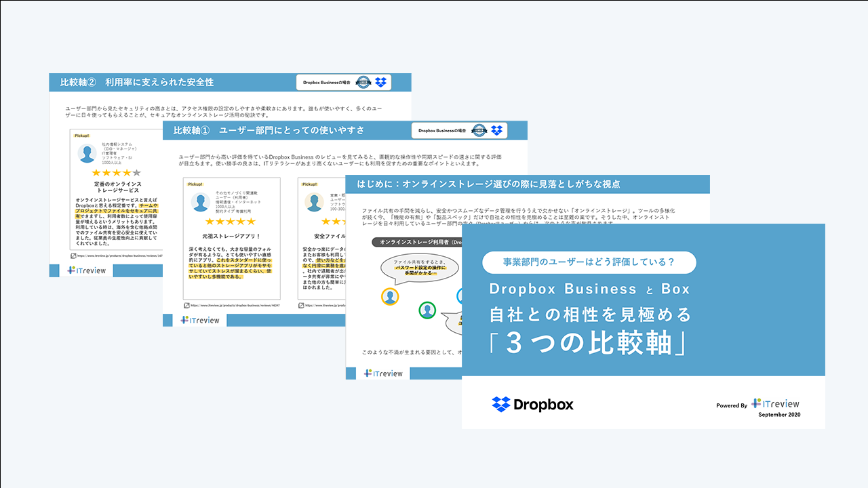The height and width of the screenshot is (488, 868).
Task: Click the Leader badge in 比較軸① header
Action: (x=479, y=130)
